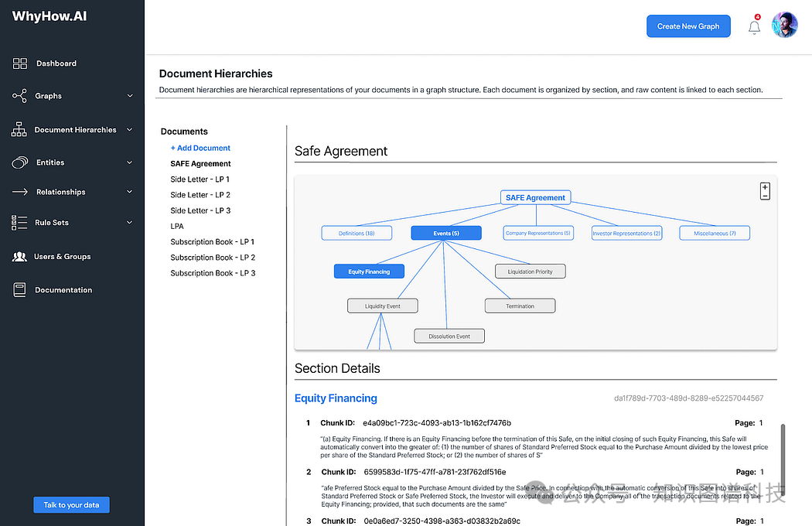
Task: Click the + Add Document link
Action: point(200,148)
